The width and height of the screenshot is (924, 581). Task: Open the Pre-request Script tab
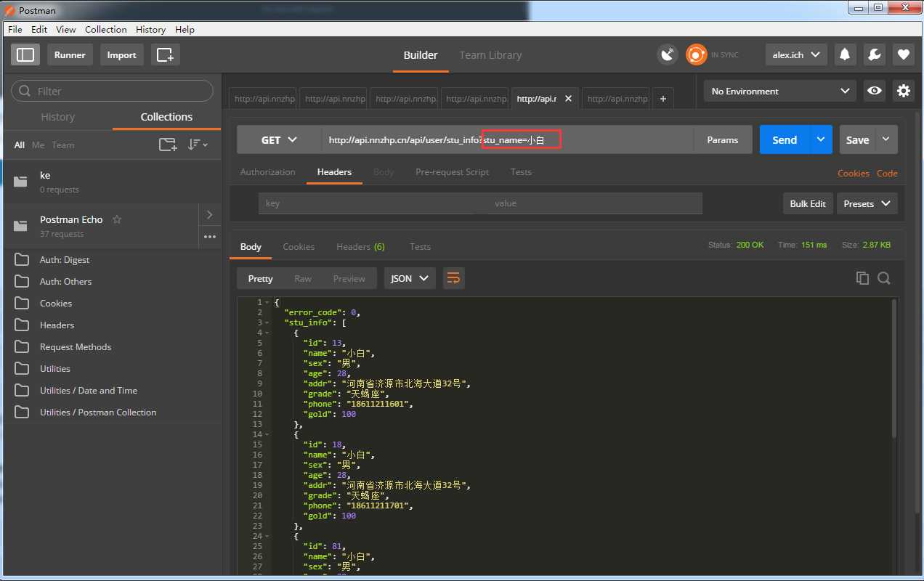[x=452, y=172]
